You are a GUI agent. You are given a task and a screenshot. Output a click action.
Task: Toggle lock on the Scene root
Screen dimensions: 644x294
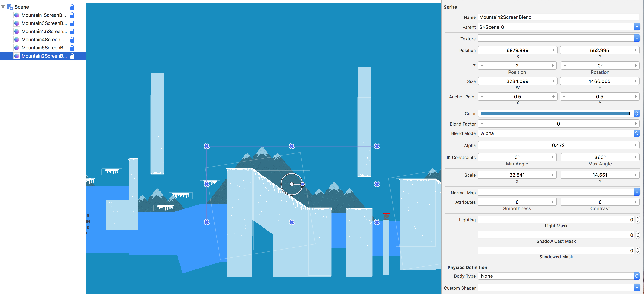pos(72,7)
